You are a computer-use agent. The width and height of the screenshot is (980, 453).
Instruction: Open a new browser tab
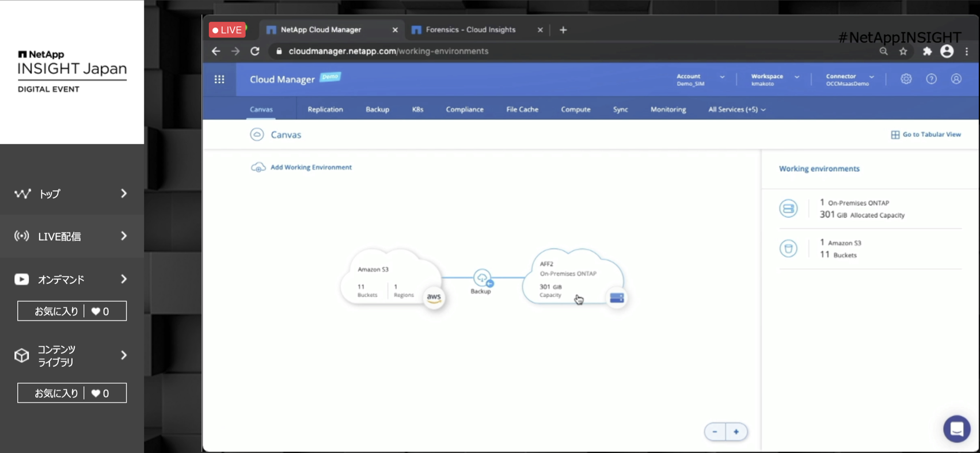point(563,30)
